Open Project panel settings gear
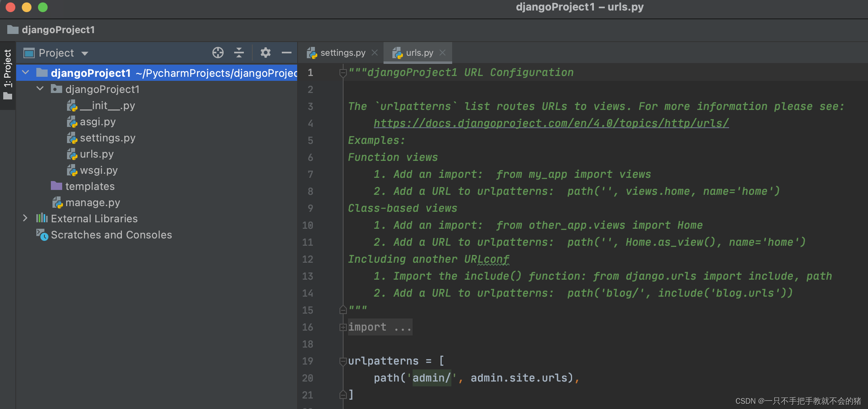This screenshot has height=409, width=868. [x=265, y=53]
